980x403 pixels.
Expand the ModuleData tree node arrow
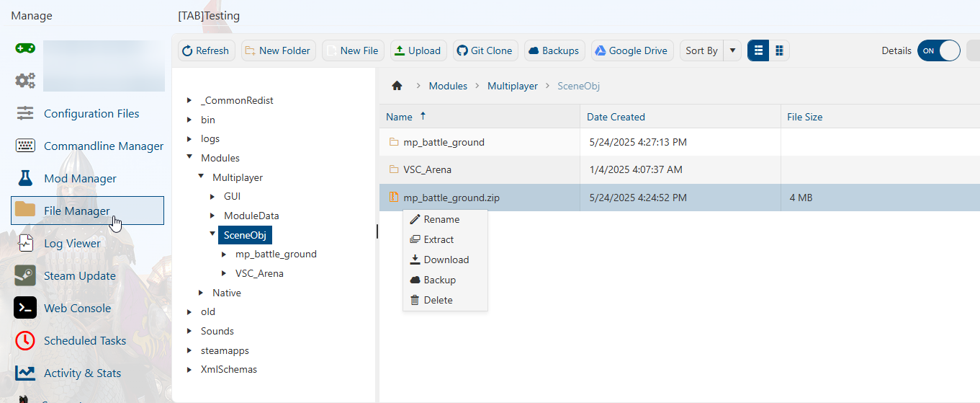click(x=212, y=216)
